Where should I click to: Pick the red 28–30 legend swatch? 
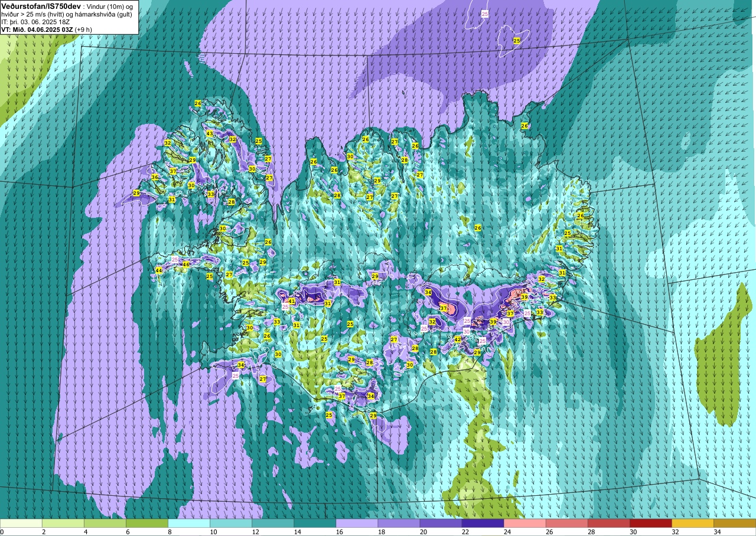click(608, 523)
